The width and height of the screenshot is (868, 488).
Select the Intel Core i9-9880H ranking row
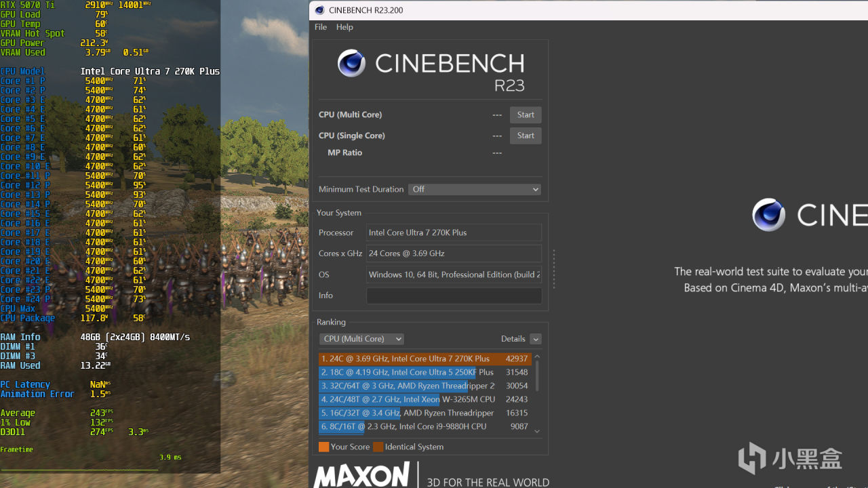[425, 426]
